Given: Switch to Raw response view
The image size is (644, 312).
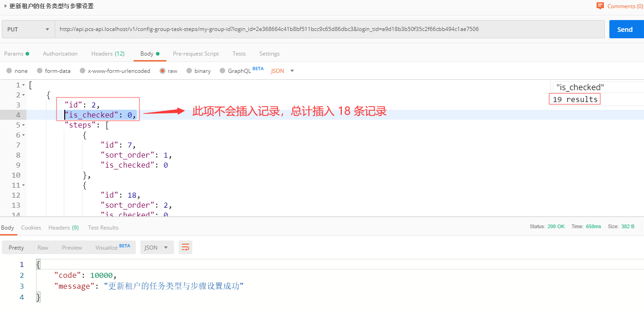Looking at the screenshot, I should 43,247.
